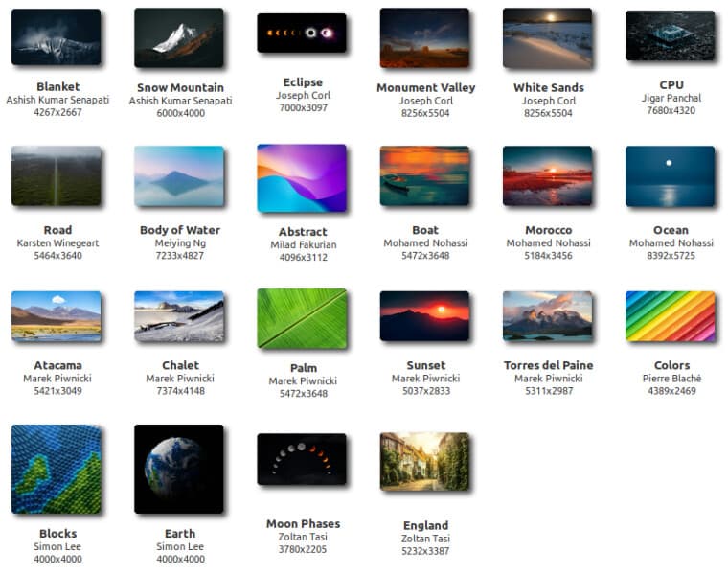The image size is (728, 575).
Task: Click the CPU wallpaper thumbnail
Action: [670, 35]
